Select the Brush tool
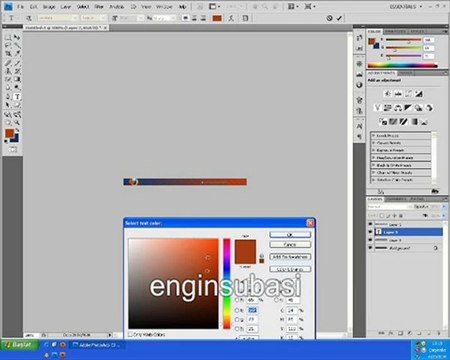 pyautogui.click(x=17, y=62)
